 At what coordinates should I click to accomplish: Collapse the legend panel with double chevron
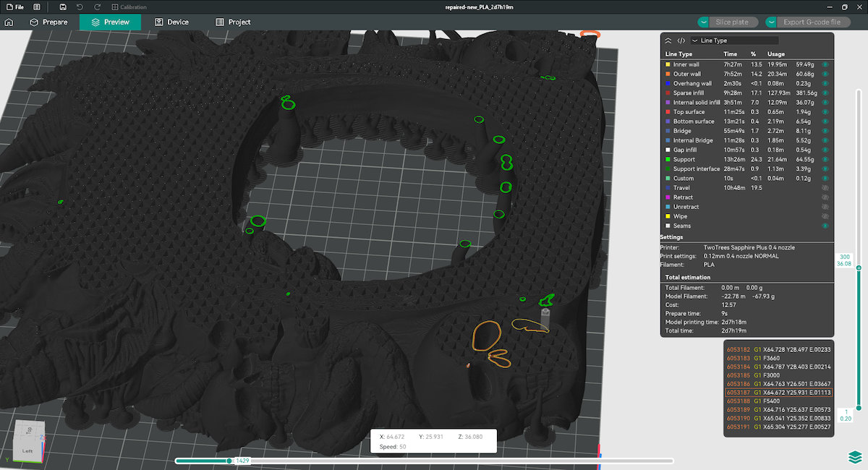point(668,40)
